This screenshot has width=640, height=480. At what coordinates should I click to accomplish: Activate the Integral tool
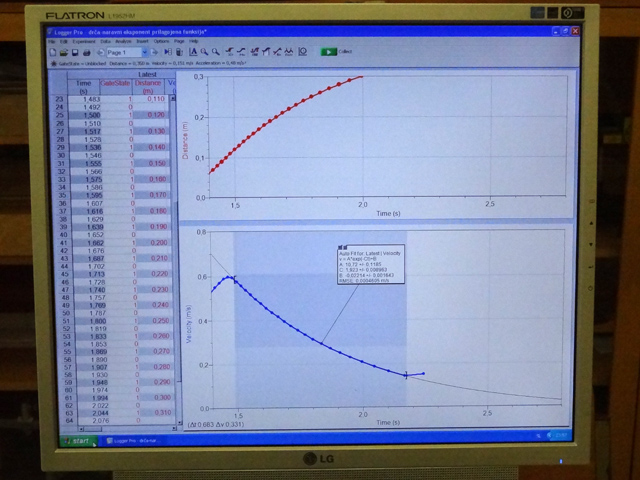click(x=254, y=51)
